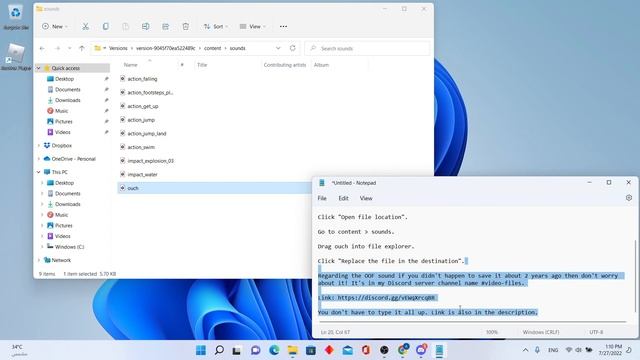640x360 pixels.
Task: Click Notepad's vertical scrollbar
Action: tap(635, 277)
